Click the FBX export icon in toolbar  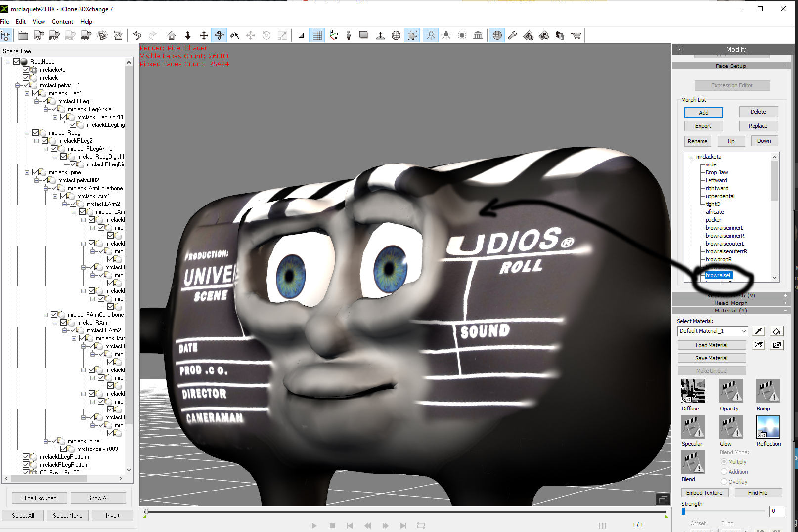[54, 35]
